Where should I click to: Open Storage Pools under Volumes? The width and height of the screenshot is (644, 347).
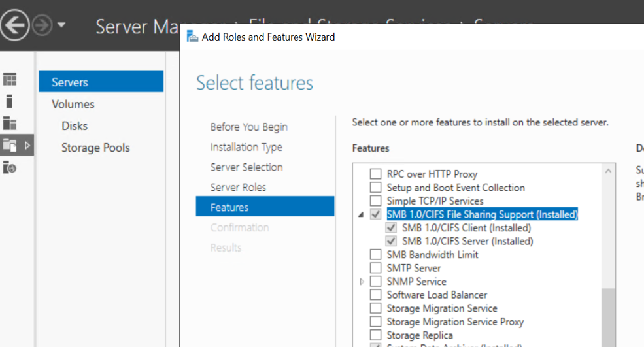tap(95, 148)
